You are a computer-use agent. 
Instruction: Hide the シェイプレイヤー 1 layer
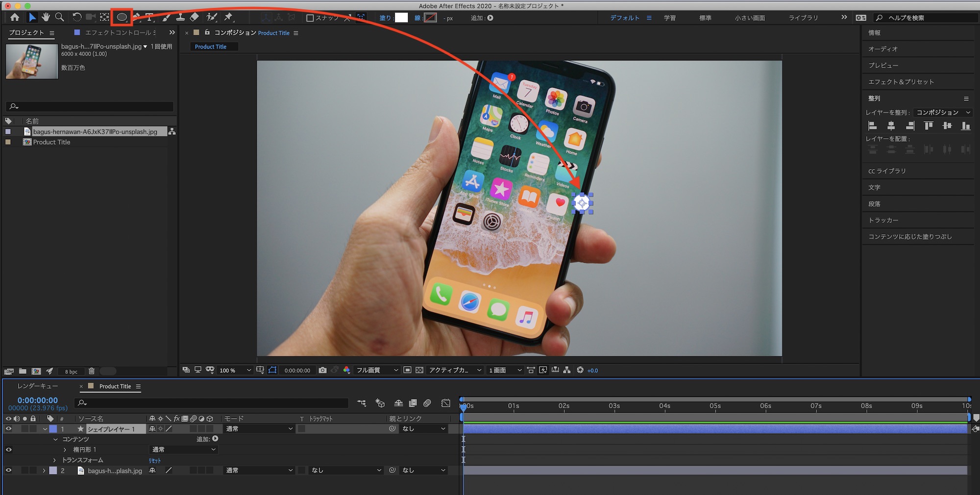pyautogui.click(x=8, y=429)
